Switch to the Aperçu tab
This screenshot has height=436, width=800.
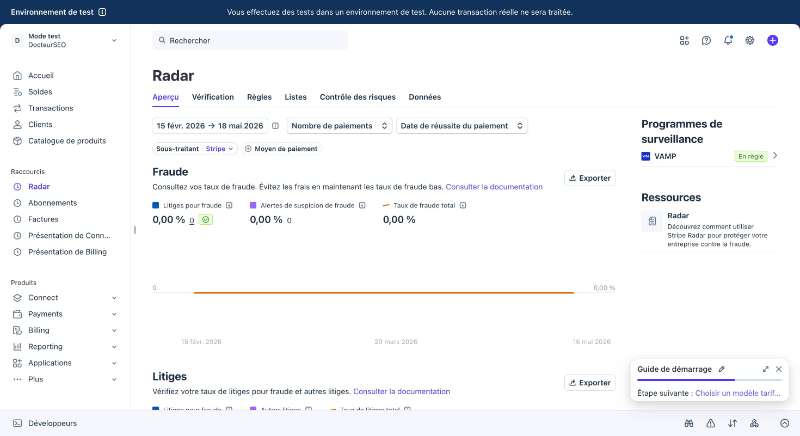pyautogui.click(x=165, y=97)
